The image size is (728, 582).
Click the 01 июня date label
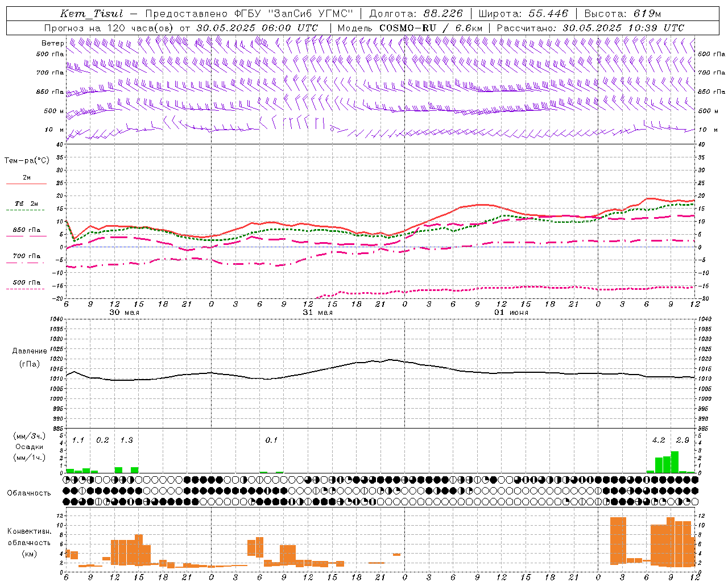pyautogui.click(x=511, y=313)
